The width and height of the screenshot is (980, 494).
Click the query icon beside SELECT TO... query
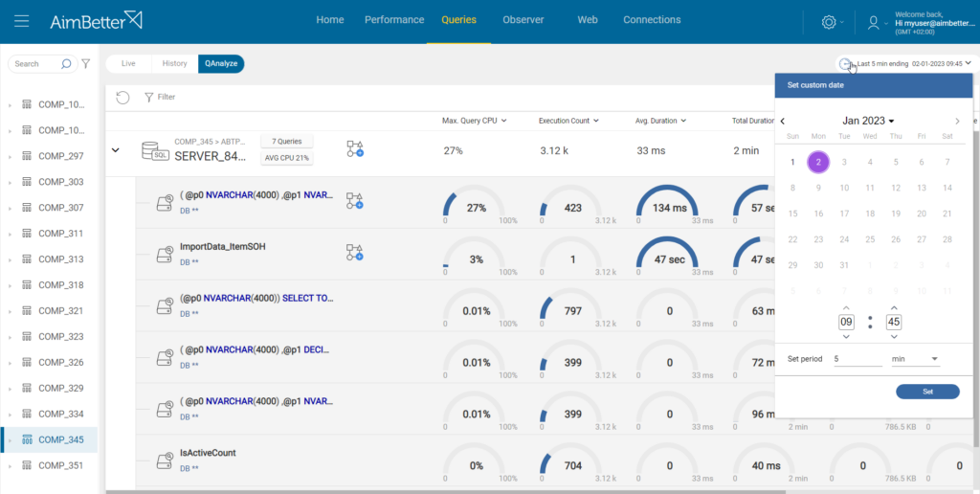(165, 305)
